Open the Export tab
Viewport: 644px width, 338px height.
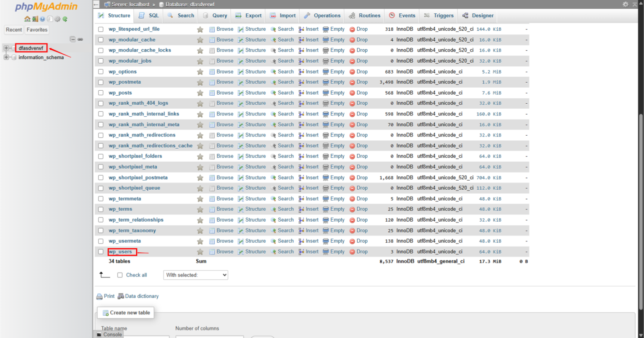[x=249, y=16]
